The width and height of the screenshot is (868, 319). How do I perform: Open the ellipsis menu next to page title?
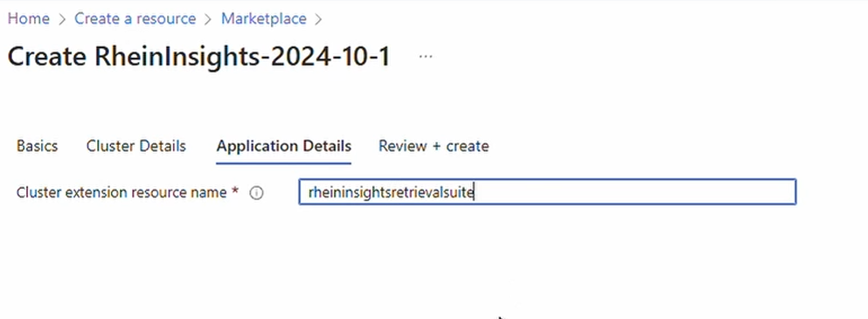pyautogui.click(x=425, y=57)
